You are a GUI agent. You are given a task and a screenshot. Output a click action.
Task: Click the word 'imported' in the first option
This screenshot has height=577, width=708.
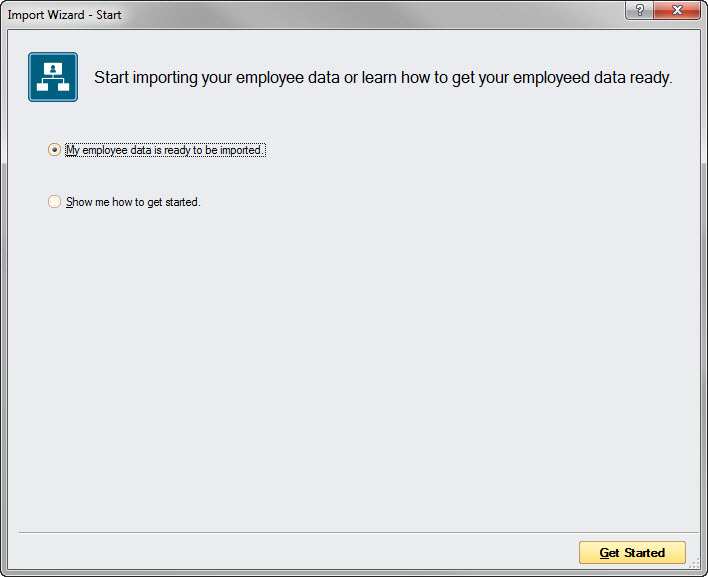(241, 150)
